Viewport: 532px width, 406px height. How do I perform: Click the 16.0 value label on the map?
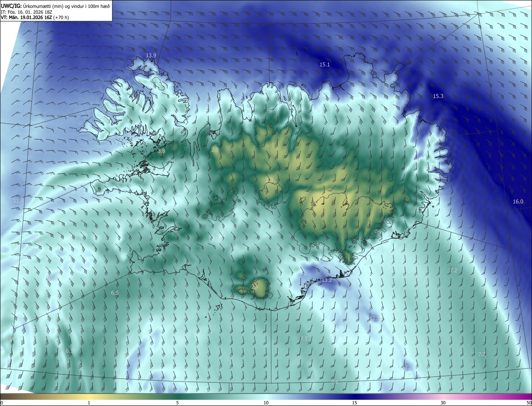tap(518, 201)
